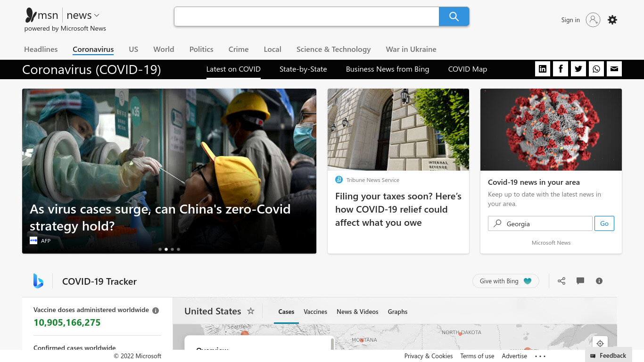The width and height of the screenshot is (644, 362).
Task: Open Privacy & Cookies link
Action: point(429,356)
